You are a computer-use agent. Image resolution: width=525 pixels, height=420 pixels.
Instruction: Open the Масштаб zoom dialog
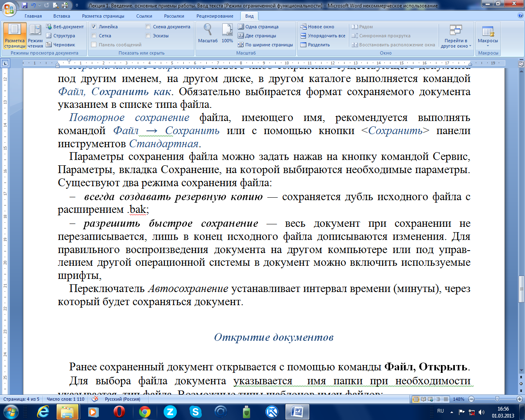[x=208, y=34]
